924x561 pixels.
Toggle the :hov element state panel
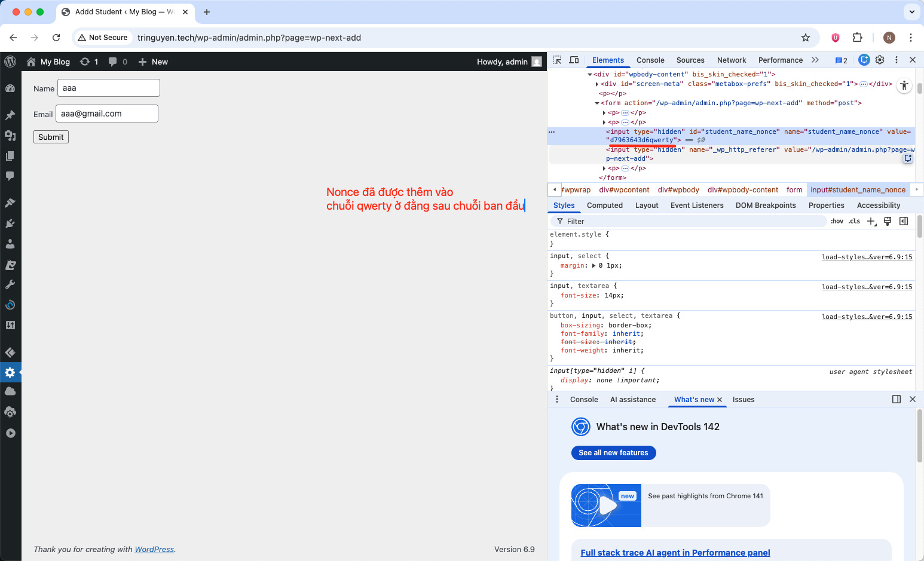(837, 221)
